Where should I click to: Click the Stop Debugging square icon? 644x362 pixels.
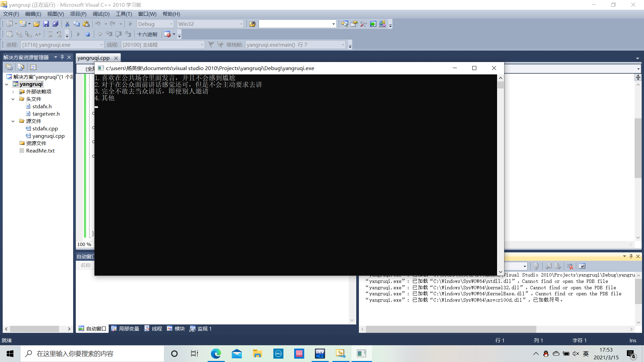[x=88, y=34]
